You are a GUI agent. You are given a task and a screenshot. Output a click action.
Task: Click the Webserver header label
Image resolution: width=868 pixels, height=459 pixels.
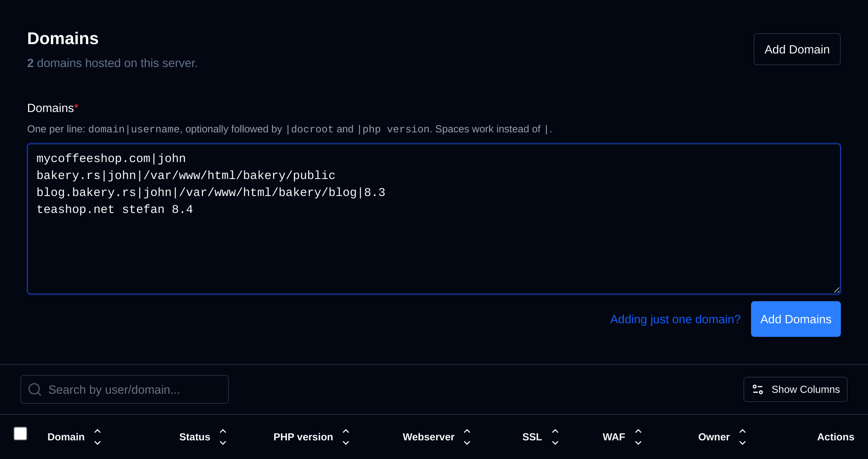point(428,437)
